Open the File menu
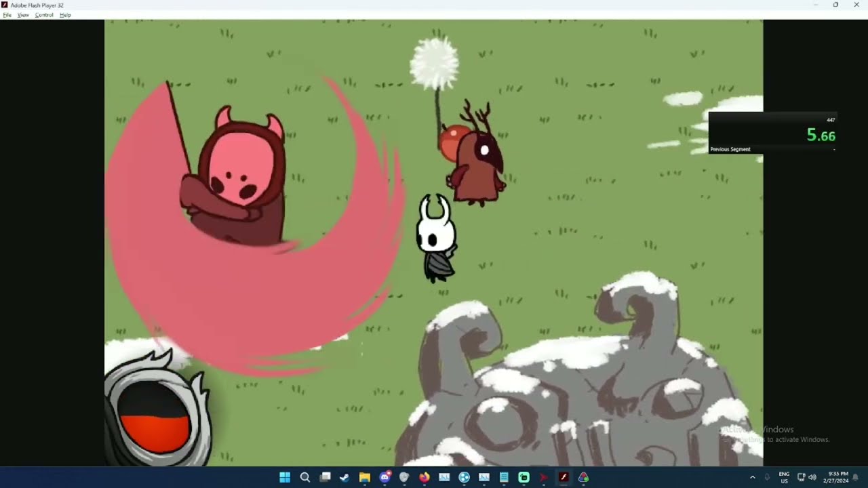868x488 pixels. [7, 15]
